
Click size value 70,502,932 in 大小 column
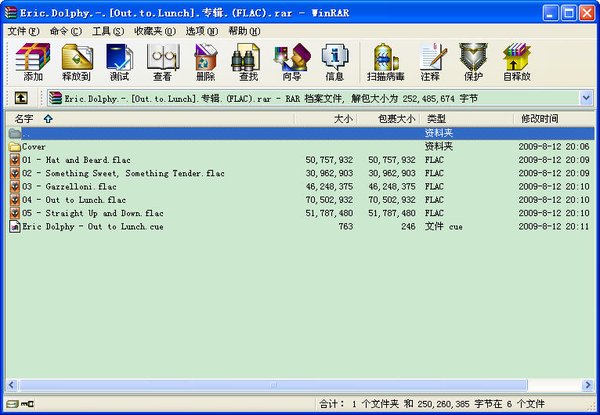point(329,200)
